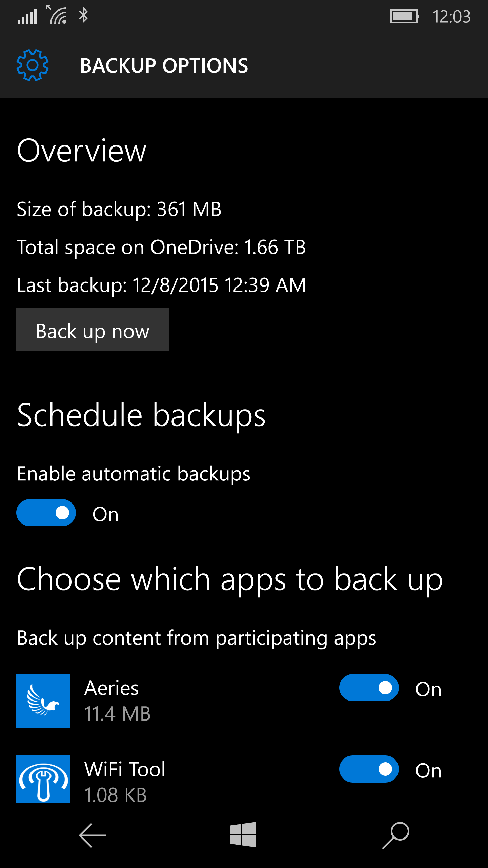Screen dimensions: 488x868
Task: Tap the cellular signal bars icon
Action: [27, 16]
